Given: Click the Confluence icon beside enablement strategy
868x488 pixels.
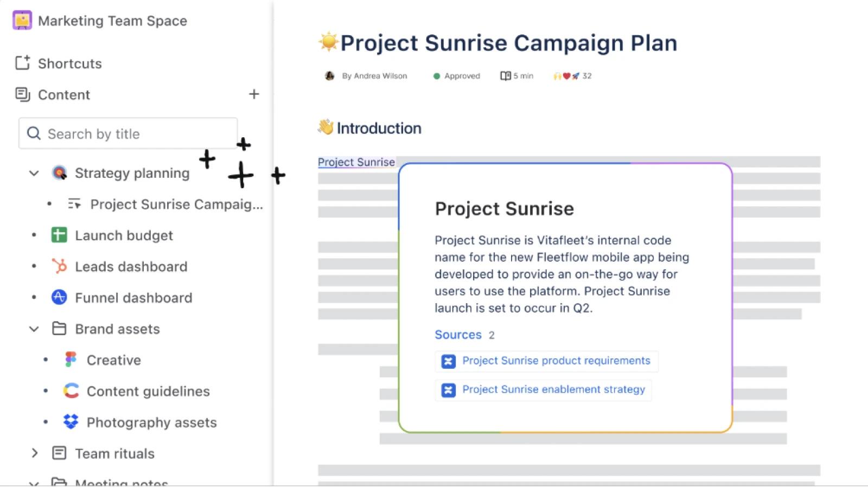Looking at the screenshot, I should coord(449,390).
